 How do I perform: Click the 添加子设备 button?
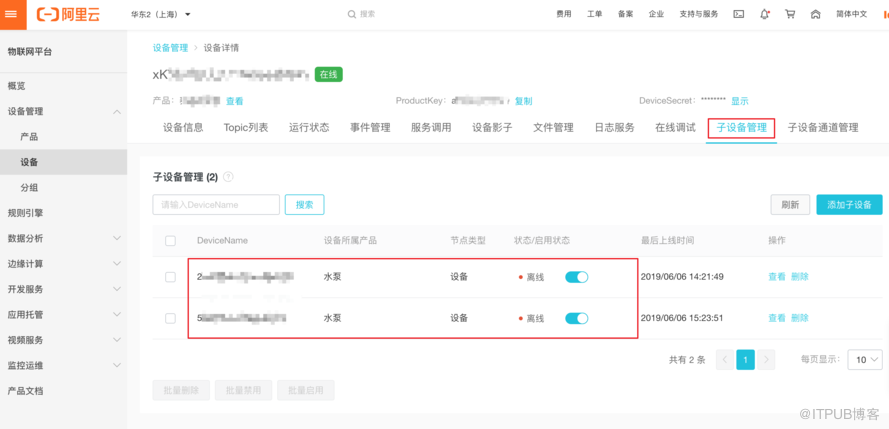coord(849,205)
